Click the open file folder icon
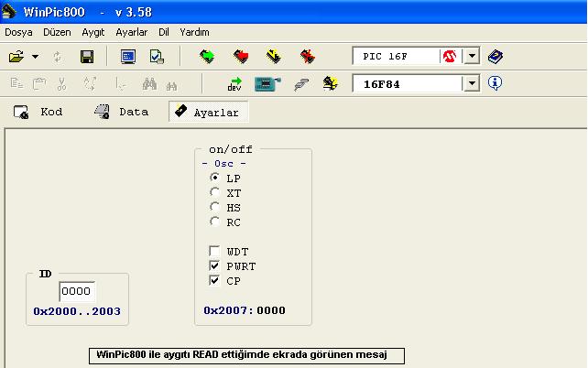The height and width of the screenshot is (368, 588). (16, 57)
